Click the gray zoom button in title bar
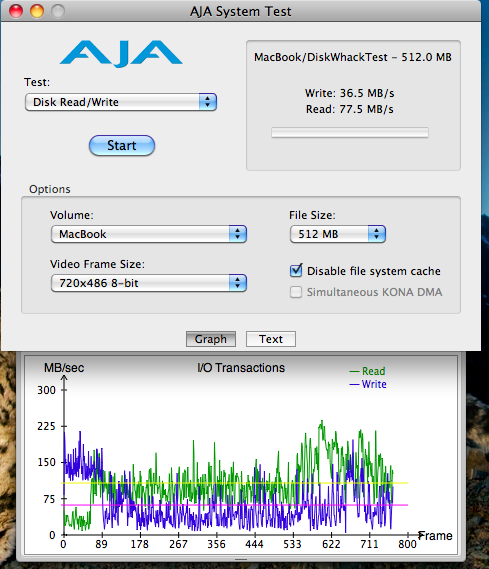The image size is (489, 569). (x=58, y=11)
